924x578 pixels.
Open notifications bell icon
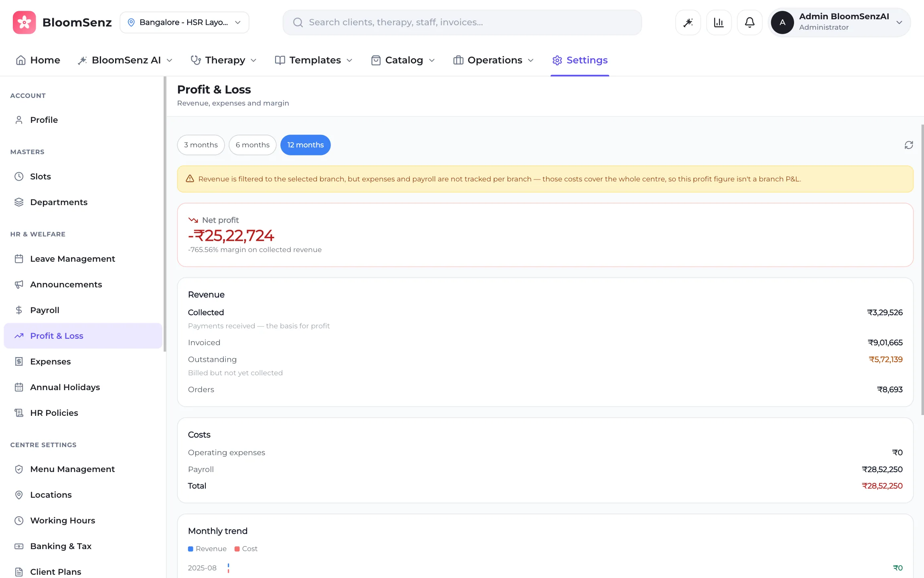pyautogui.click(x=750, y=22)
